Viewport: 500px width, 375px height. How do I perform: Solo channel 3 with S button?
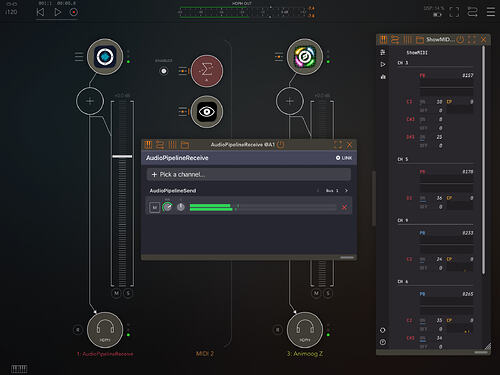click(x=328, y=293)
